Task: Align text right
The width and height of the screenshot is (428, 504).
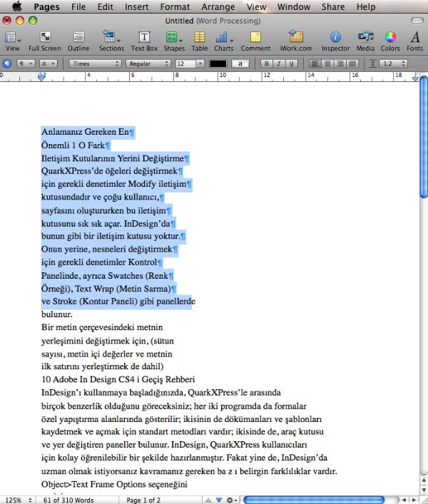Action: 340,63
